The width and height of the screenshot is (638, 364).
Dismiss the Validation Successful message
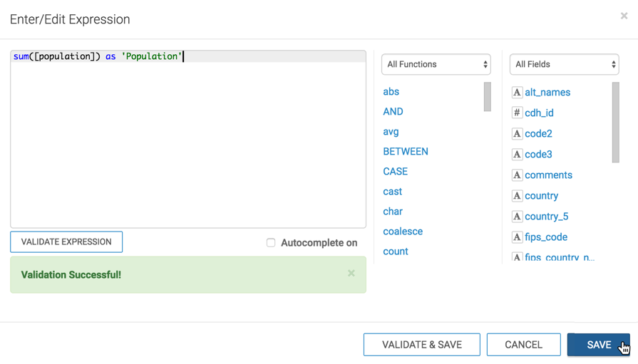coord(351,274)
